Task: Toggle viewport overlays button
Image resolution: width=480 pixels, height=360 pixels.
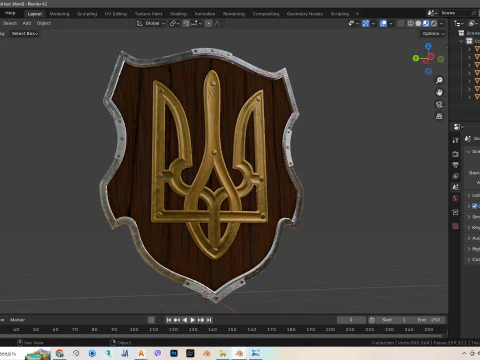Action: [383, 23]
